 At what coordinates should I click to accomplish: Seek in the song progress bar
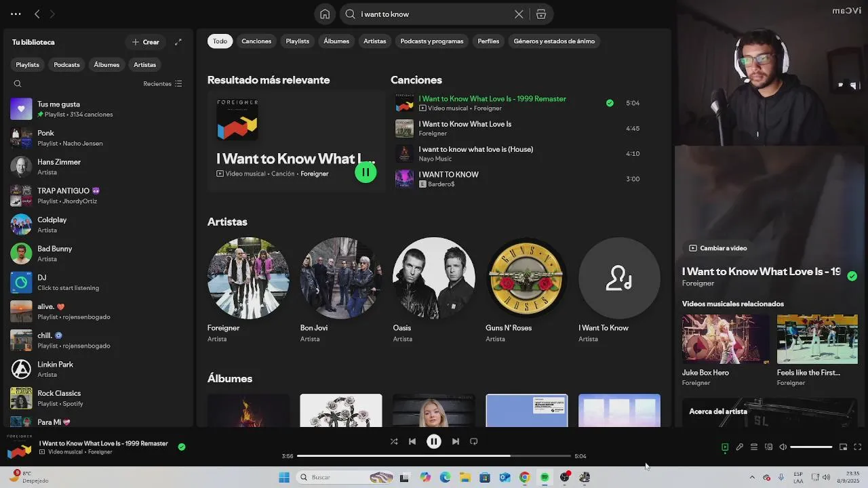point(434,456)
